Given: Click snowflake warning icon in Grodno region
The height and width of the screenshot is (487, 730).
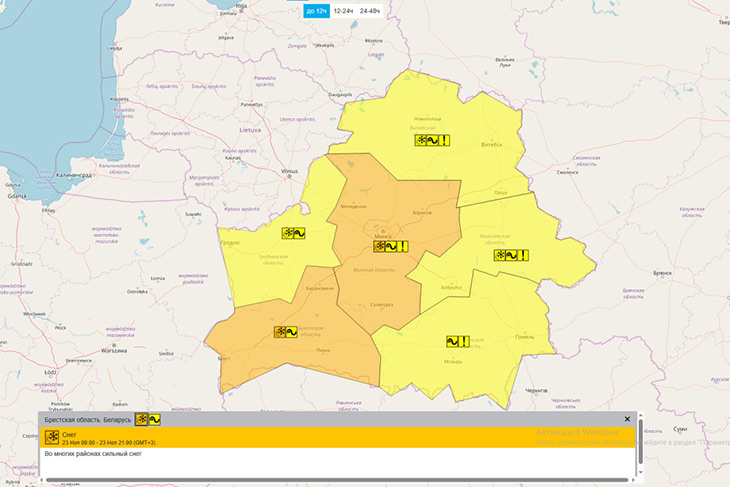Looking at the screenshot, I should click(288, 233).
